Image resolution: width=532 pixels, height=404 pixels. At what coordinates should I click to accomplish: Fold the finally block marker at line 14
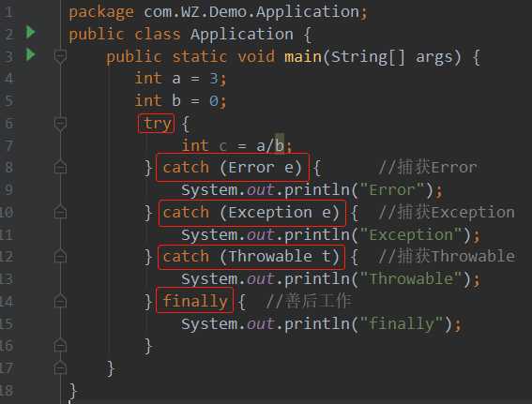pyautogui.click(x=60, y=301)
